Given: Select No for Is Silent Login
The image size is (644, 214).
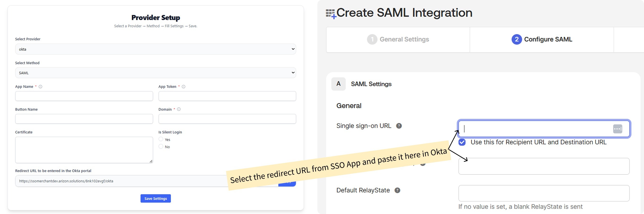Looking at the screenshot, I should coord(161,146).
